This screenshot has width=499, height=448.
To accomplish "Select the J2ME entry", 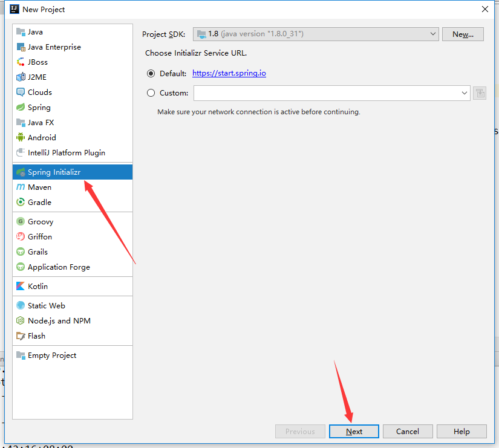I will tap(73, 77).
